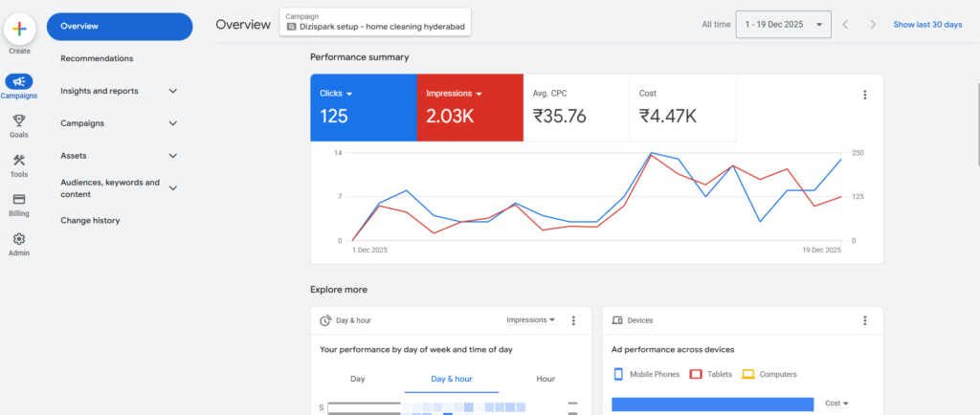Open Change history in the side menu
Image resolution: width=980 pixels, height=415 pixels.
pos(90,220)
